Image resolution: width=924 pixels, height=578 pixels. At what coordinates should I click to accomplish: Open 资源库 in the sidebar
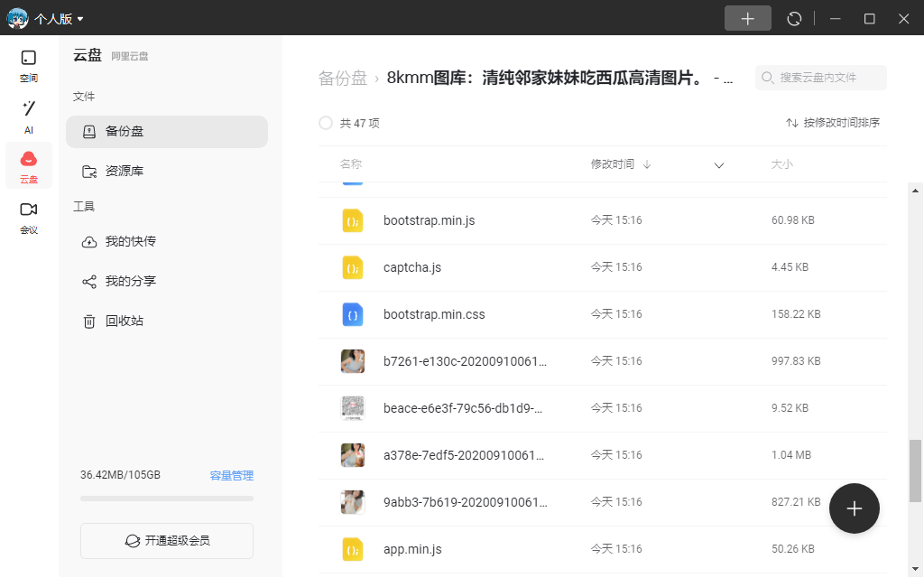(x=167, y=171)
